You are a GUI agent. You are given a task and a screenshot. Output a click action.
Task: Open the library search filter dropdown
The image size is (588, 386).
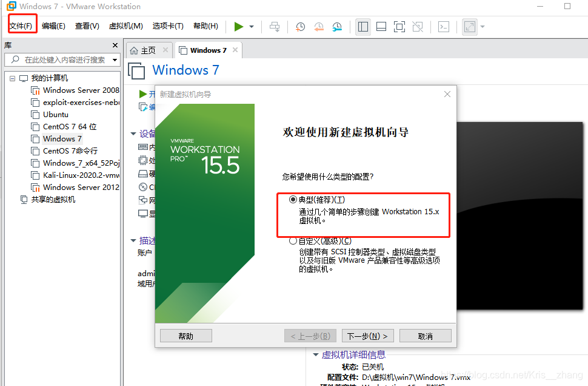tap(115, 59)
